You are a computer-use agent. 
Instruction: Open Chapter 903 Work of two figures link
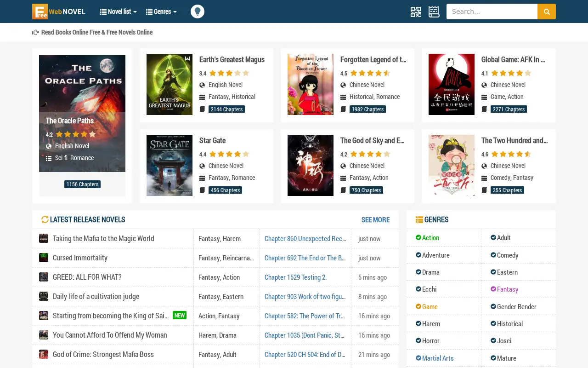pos(305,296)
